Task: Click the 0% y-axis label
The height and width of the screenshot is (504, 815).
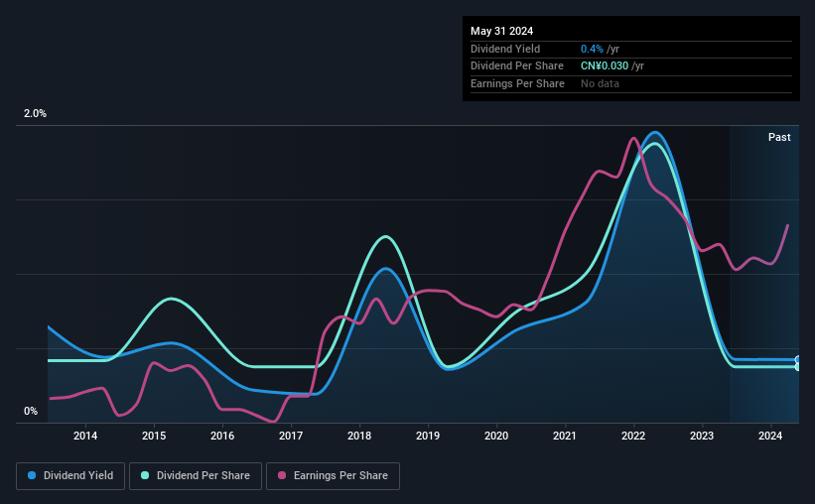Action: point(31,411)
